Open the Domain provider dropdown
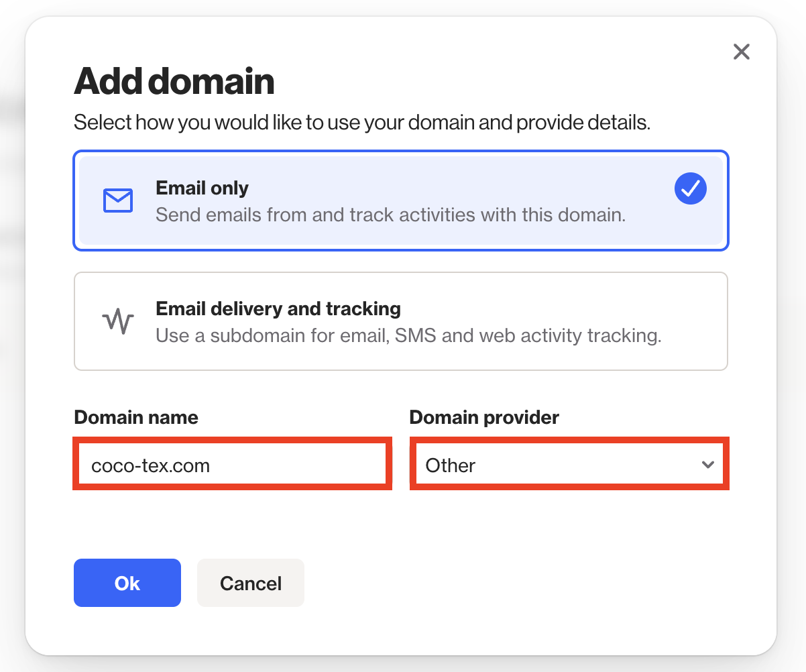 click(569, 465)
